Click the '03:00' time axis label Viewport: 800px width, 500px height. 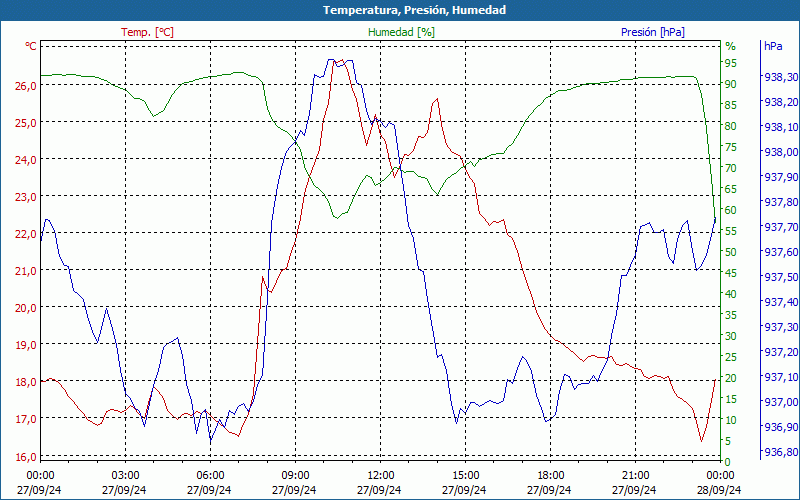[126, 476]
